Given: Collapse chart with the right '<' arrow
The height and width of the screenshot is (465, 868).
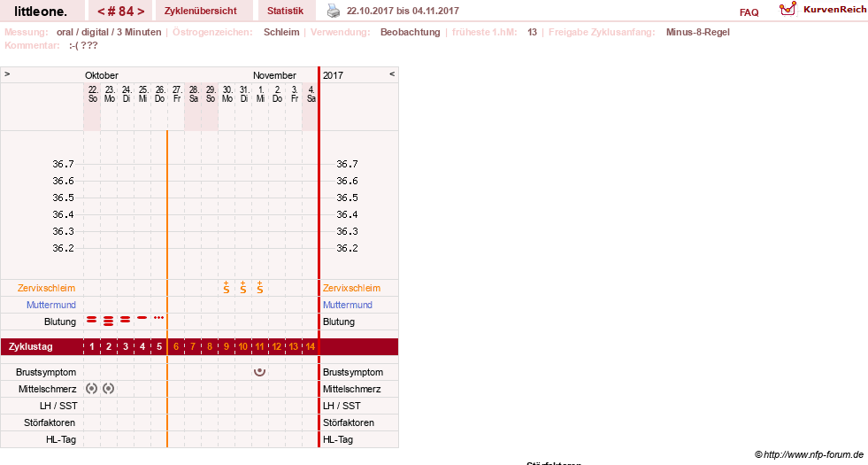Looking at the screenshot, I should point(392,74).
